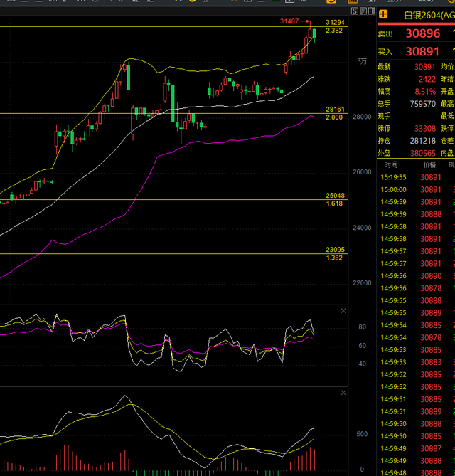Select the 1.382 Fibonacci line labeled 23095
The image size is (455, 476).
(x=173, y=254)
